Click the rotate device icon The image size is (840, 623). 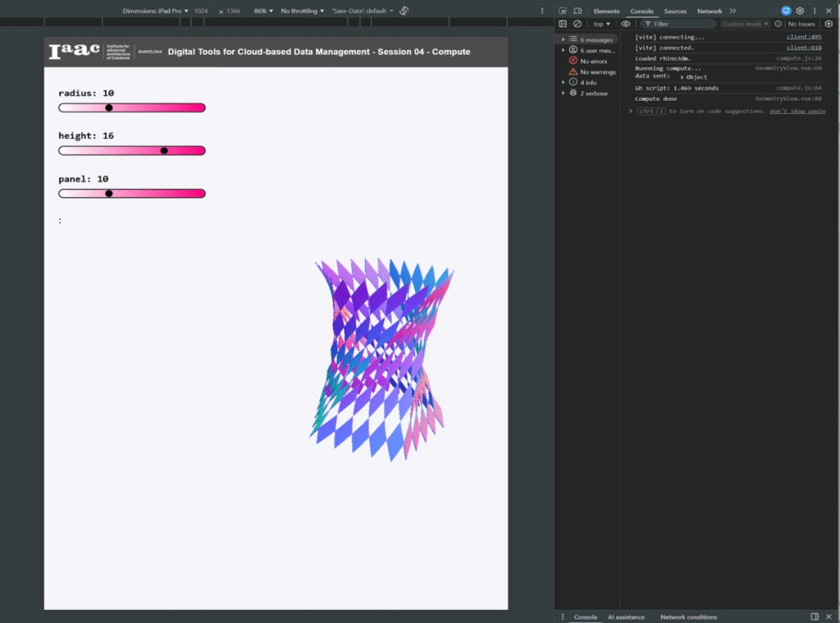pyautogui.click(x=404, y=11)
